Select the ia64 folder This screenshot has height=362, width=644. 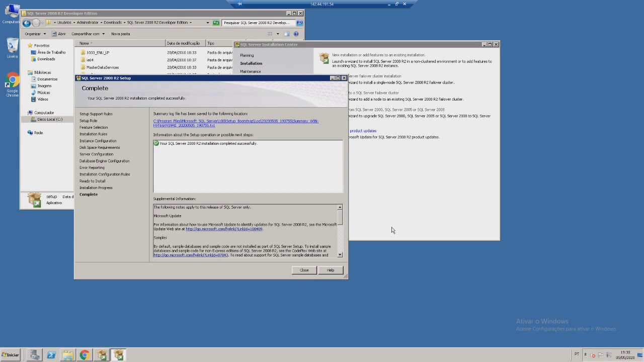pos(90,60)
